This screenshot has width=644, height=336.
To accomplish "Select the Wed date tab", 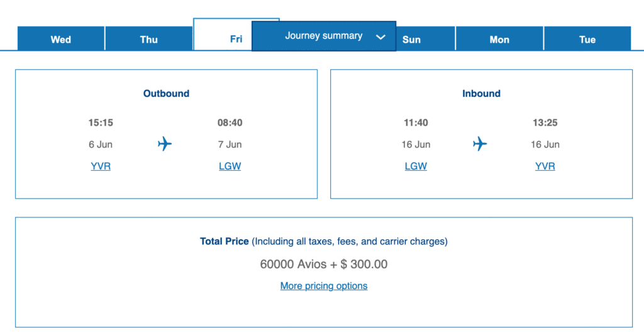I will [61, 40].
